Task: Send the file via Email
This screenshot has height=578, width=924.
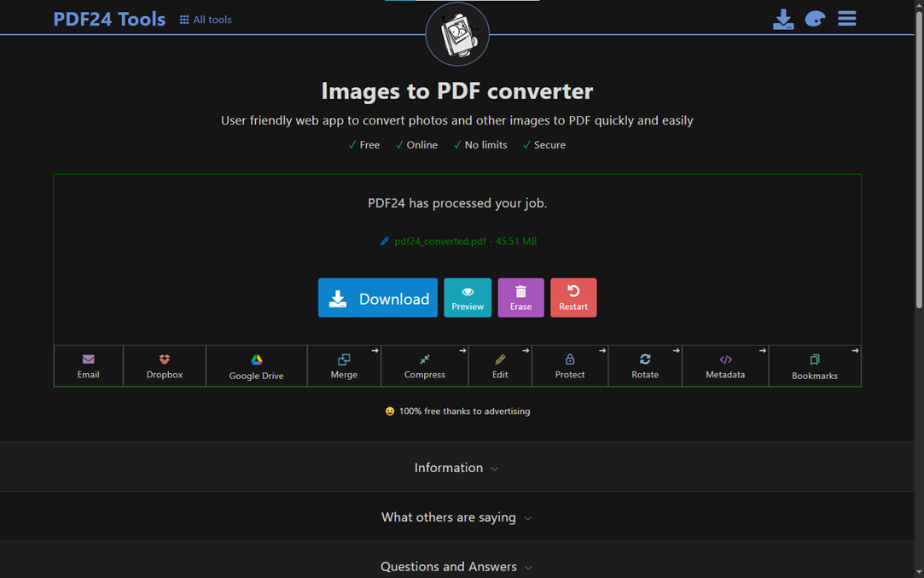Action: tap(88, 366)
